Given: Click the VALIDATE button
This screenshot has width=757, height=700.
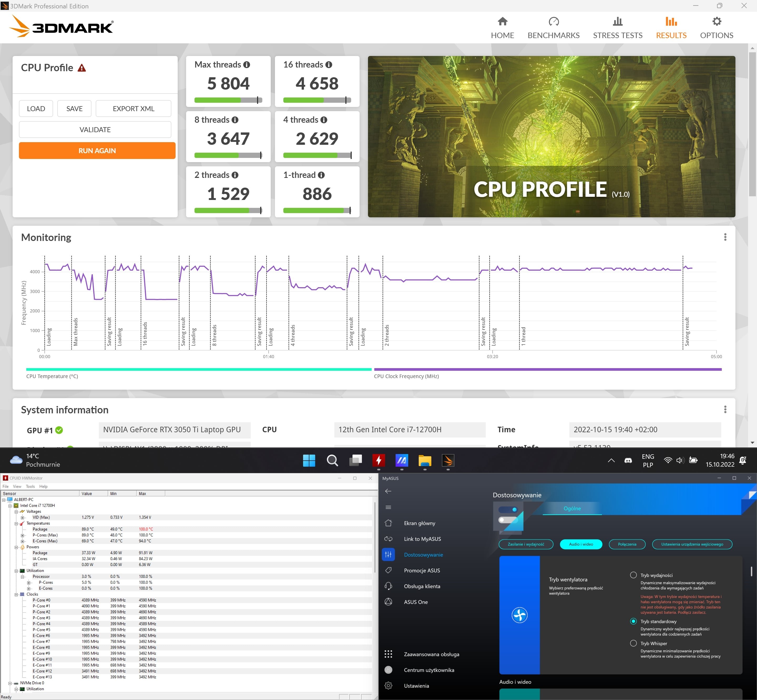Looking at the screenshot, I should (95, 130).
